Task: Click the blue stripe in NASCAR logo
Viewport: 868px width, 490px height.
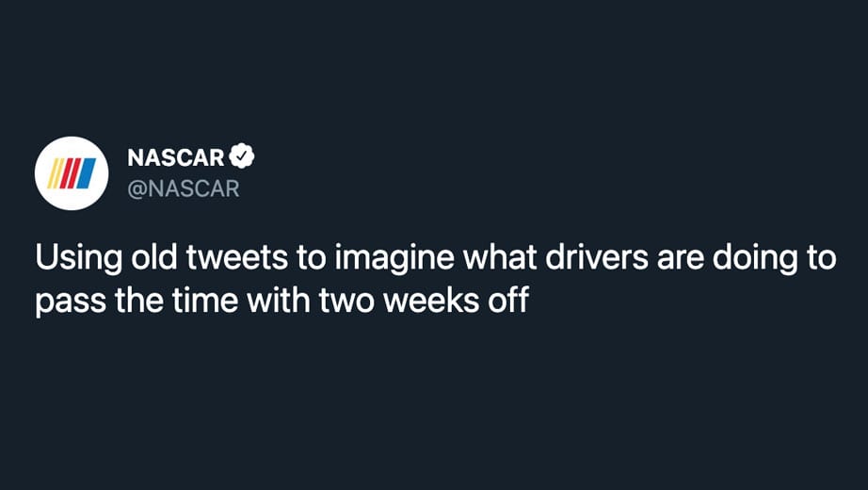Action: pyautogui.click(x=86, y=173)
